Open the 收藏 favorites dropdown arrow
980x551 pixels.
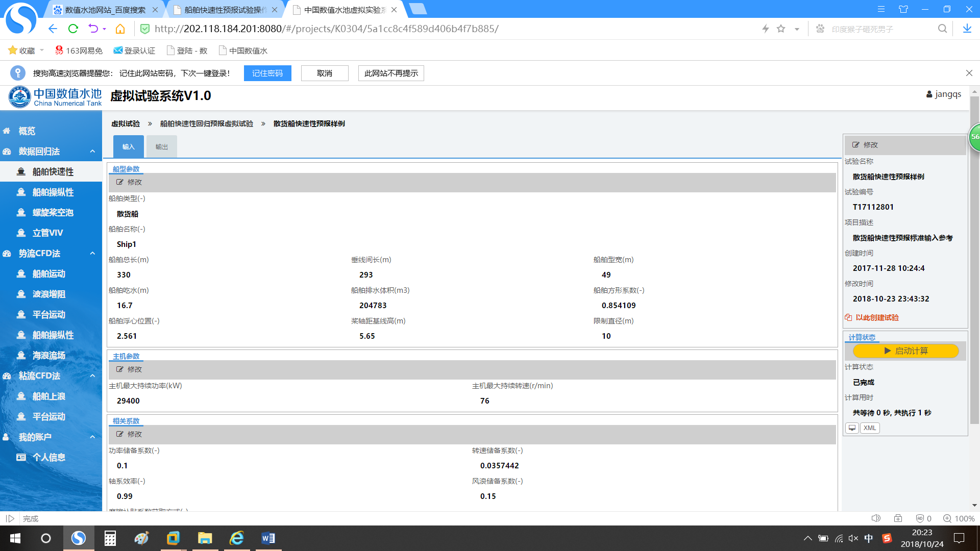point(42,50)
